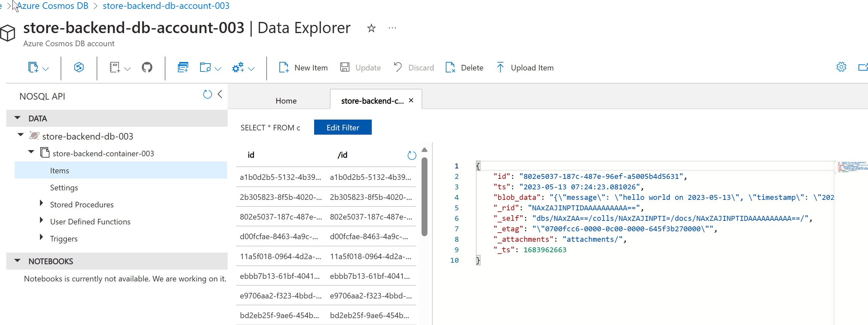
Task: Click the "_etag" line in JSON editor
Action: click(x=605, y=229)
